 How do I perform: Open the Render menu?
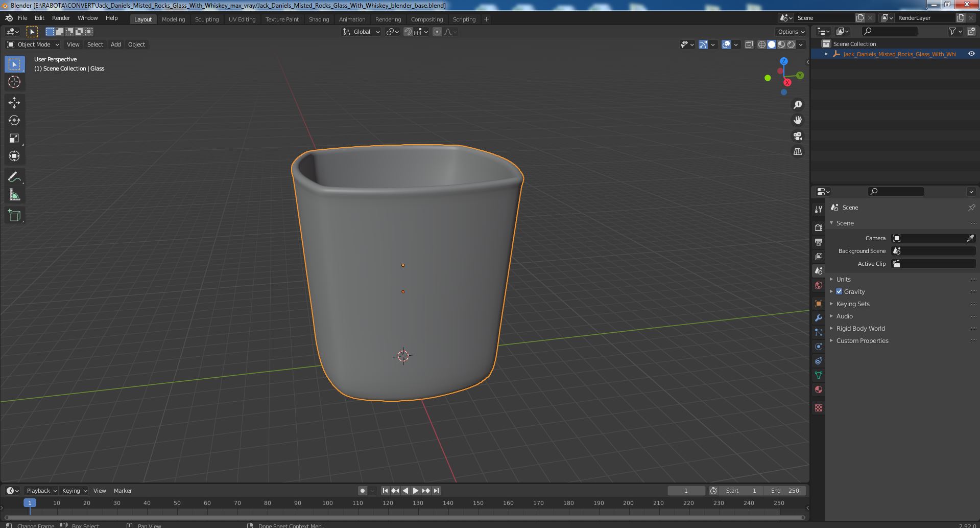61,18
